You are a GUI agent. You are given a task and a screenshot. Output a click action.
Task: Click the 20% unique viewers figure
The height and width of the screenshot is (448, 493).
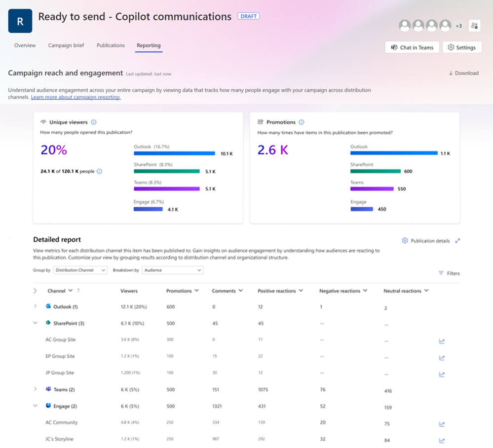pos(54,150)
